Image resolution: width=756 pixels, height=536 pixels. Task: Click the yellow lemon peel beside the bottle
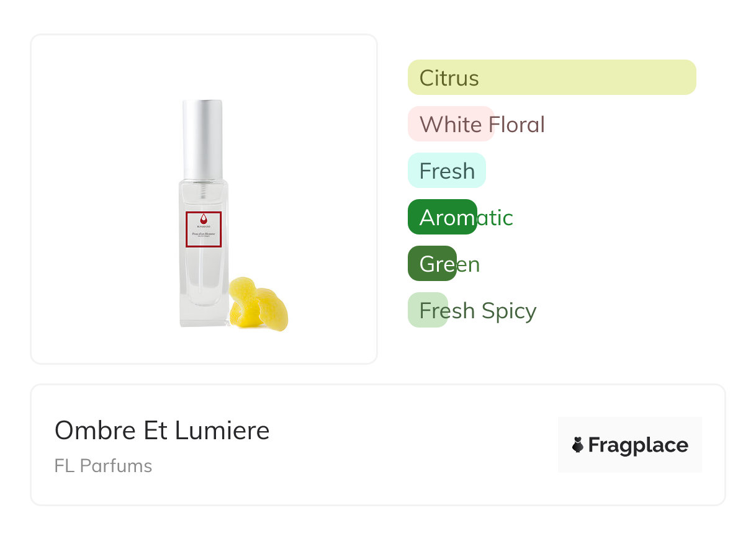(257, 304)
